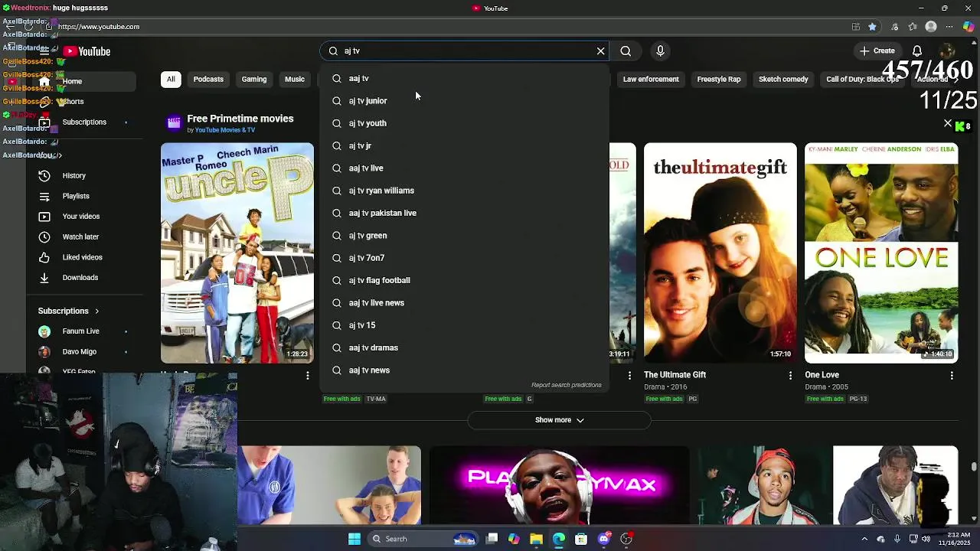The height and width of the screenshot is (551, 980).
Task: Choose suggestion "aaj tv pakistan live"
Action: [464, 213]
